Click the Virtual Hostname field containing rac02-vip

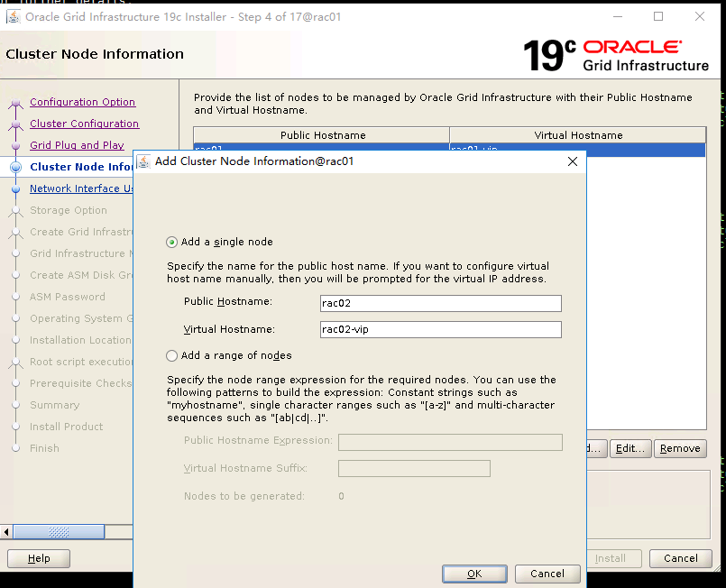[x=440, y=329]
